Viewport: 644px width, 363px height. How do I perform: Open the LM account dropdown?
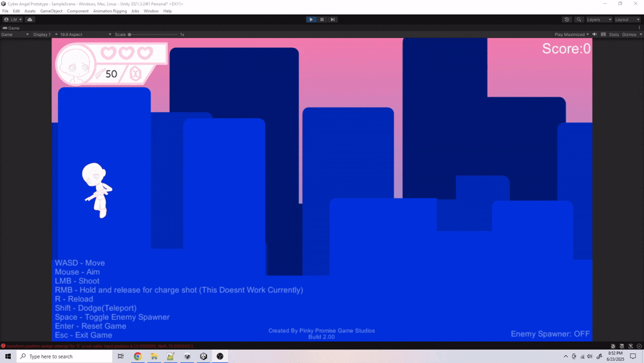point(13,19)
